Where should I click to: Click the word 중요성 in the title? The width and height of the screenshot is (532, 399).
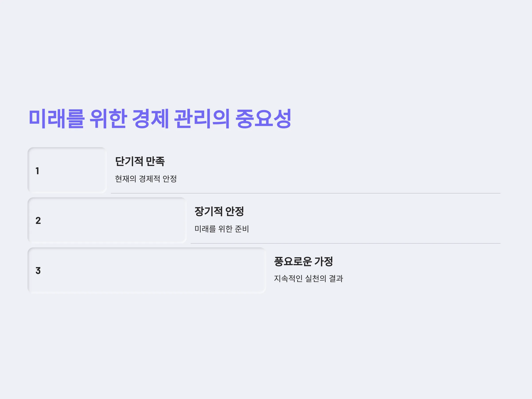coord(263,118)
